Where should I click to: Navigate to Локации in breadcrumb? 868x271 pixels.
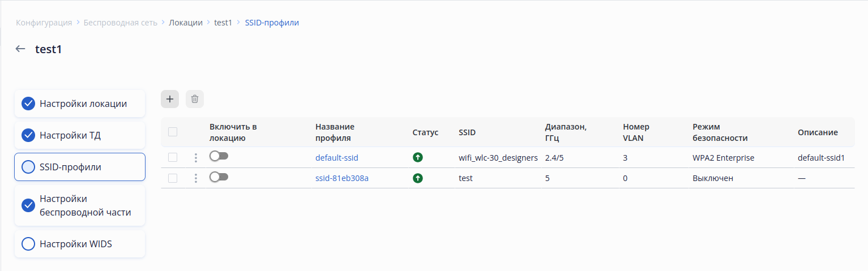click(186, 23)
